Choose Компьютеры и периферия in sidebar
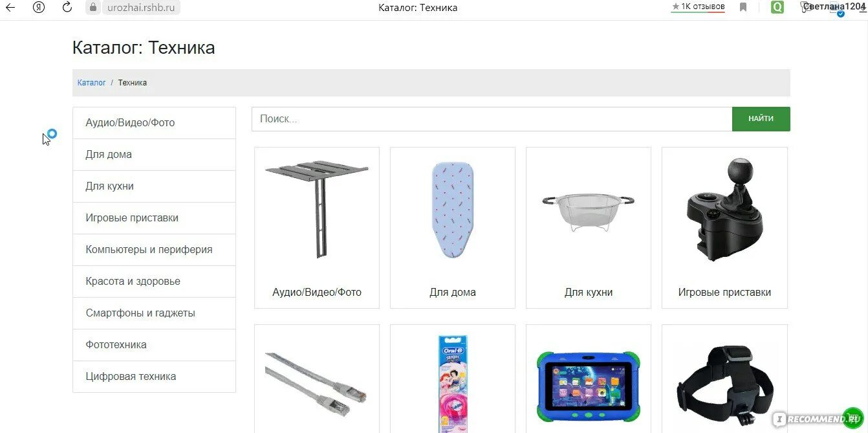 (x=154, y=250)
